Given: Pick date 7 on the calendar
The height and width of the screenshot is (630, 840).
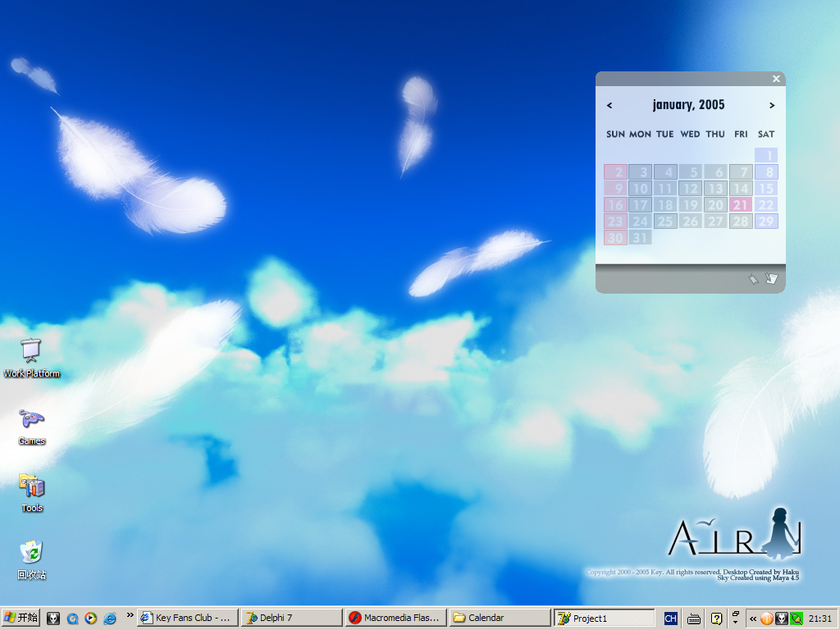Looking at the screenshot, I should coord(741,172).
